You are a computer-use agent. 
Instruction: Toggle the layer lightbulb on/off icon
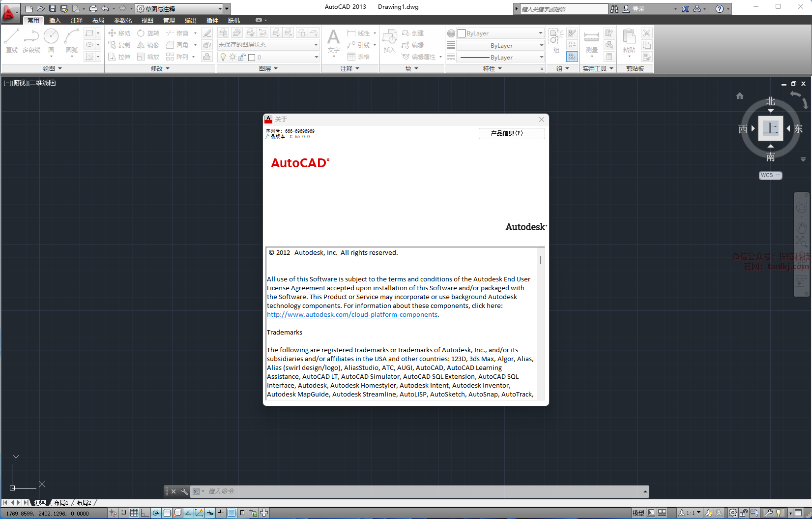(x=223, y=57)
